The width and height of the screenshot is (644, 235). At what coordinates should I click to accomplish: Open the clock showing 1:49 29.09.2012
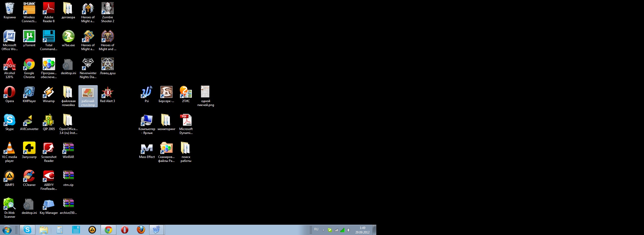click(x=362, y=230)
